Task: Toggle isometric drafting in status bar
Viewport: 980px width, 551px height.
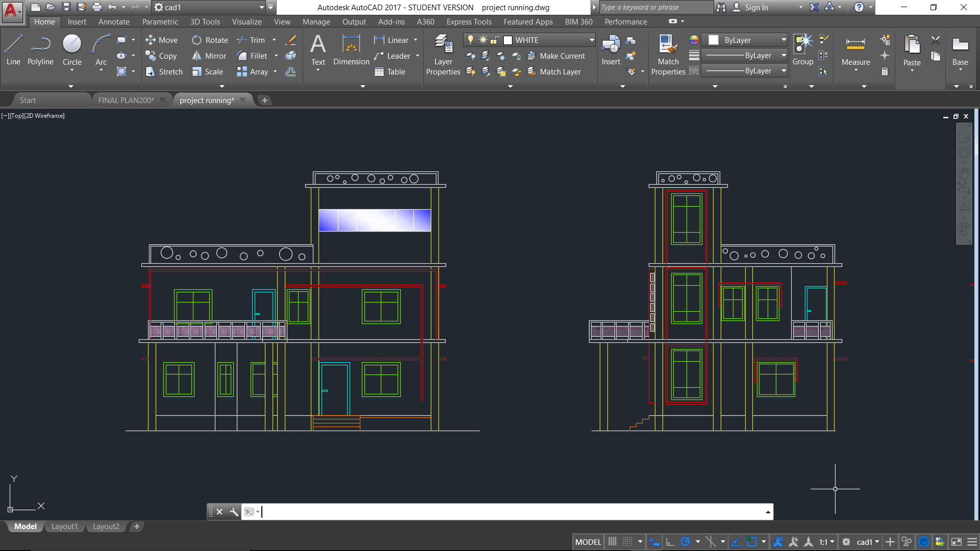Action: (x=710, y=542)
